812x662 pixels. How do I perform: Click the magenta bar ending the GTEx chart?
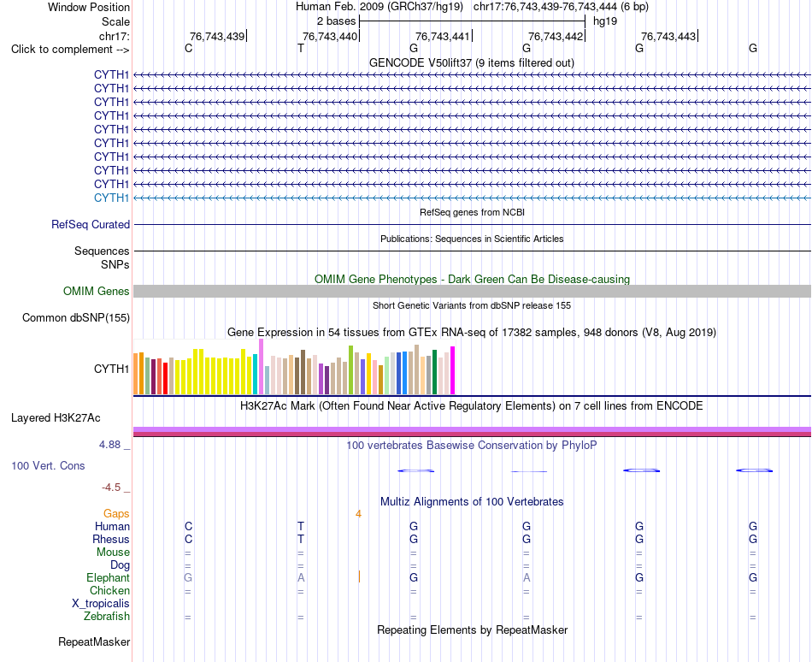point(453,370)
